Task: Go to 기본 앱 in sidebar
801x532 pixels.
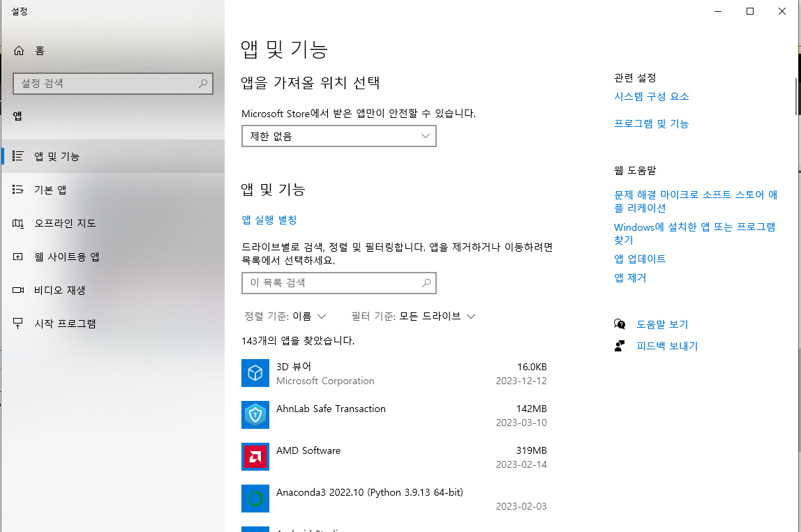Action: tap(113, 190)
